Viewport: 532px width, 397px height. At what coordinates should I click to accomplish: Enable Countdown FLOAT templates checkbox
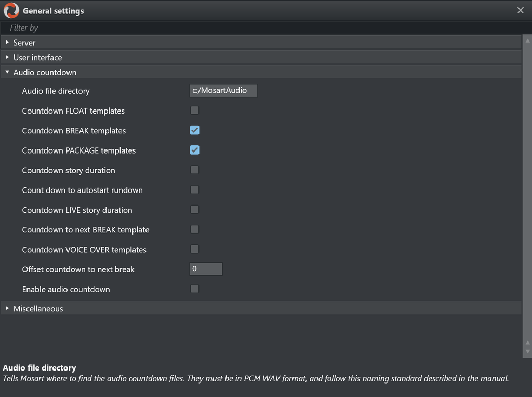pos(194,111)
